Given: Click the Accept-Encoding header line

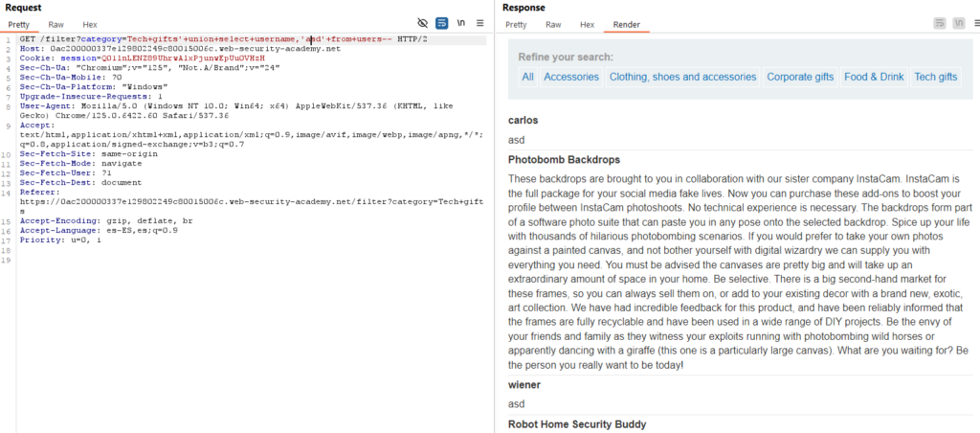Looking at the screenshot, I should click(x=106, y=221).
